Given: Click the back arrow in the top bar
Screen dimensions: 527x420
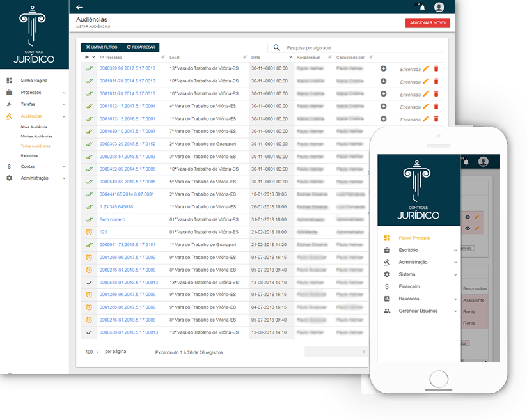Looking at the screenshot, I should click(79, 7).
